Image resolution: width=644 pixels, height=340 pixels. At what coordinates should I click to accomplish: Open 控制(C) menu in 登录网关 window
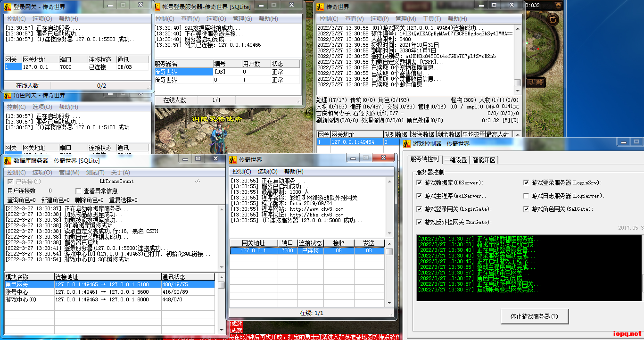coord(17,18)
